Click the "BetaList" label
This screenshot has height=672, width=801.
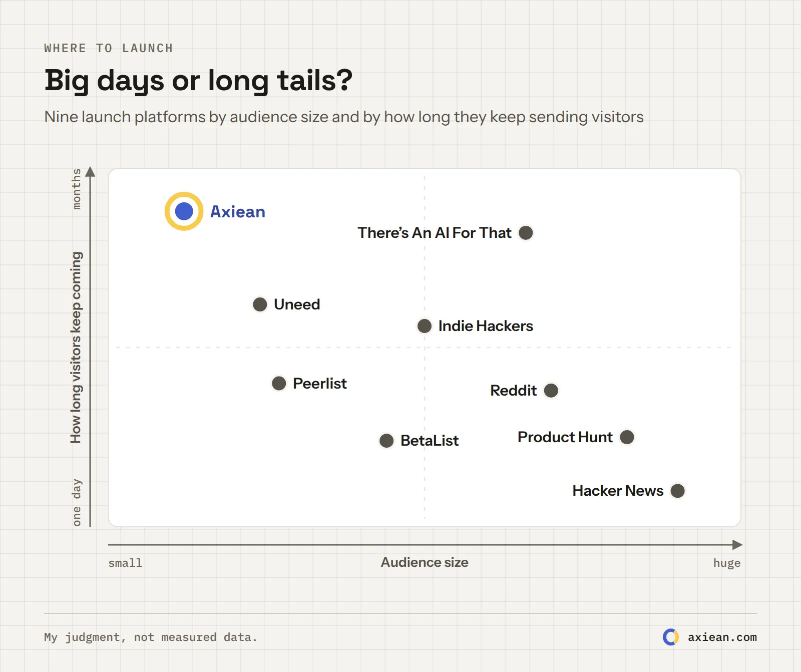(430, 441)
